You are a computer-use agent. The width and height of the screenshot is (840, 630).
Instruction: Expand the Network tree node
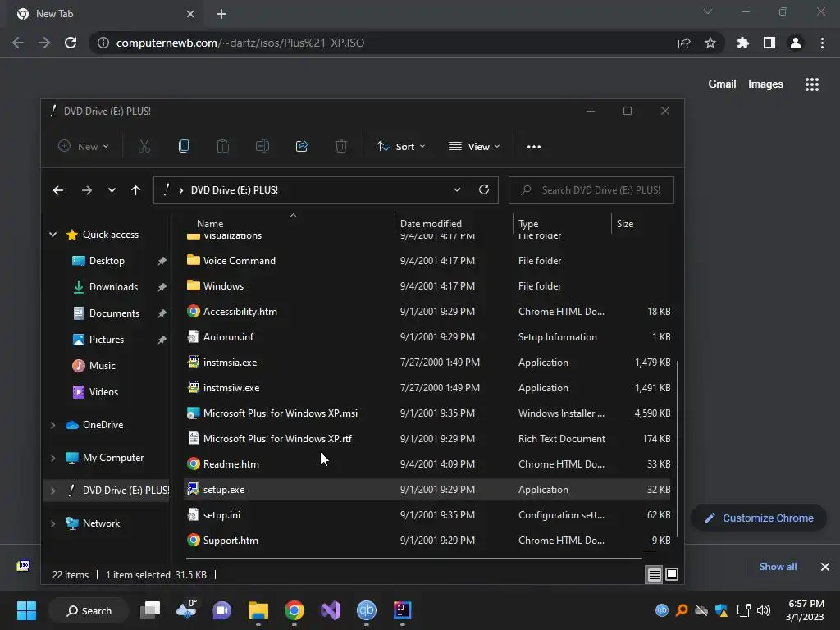click(x=52, y=523)
